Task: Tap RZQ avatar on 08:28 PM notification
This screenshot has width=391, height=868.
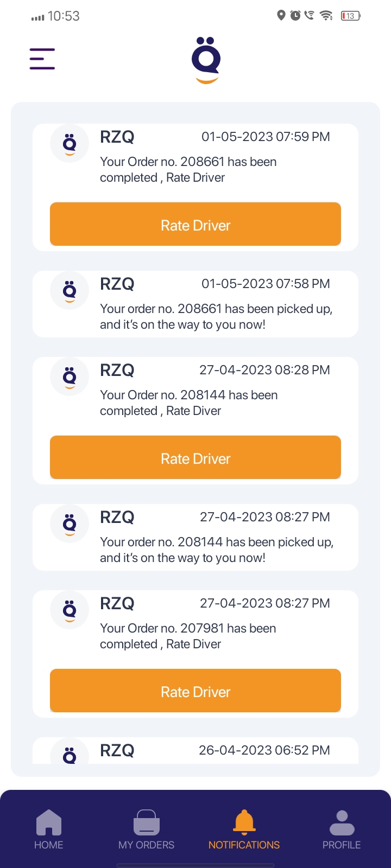Action: [x=70, y=377]
